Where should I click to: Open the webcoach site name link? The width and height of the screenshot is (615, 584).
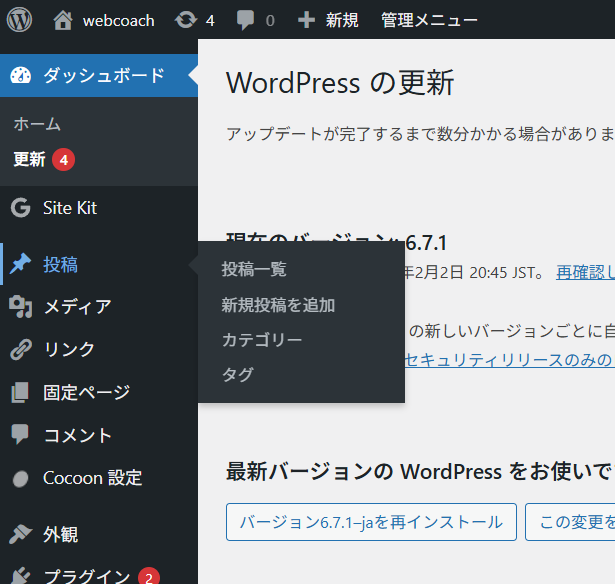tap(118, 21)
